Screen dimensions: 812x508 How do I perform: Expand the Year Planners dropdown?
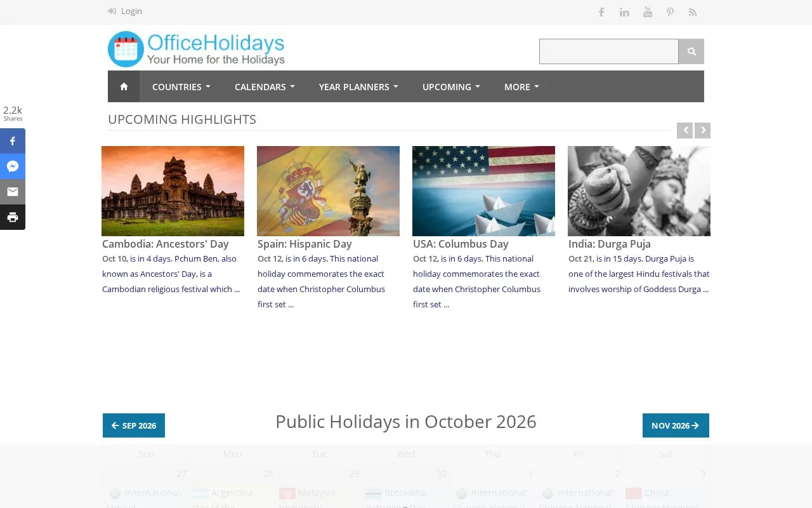tap(358, 87)
